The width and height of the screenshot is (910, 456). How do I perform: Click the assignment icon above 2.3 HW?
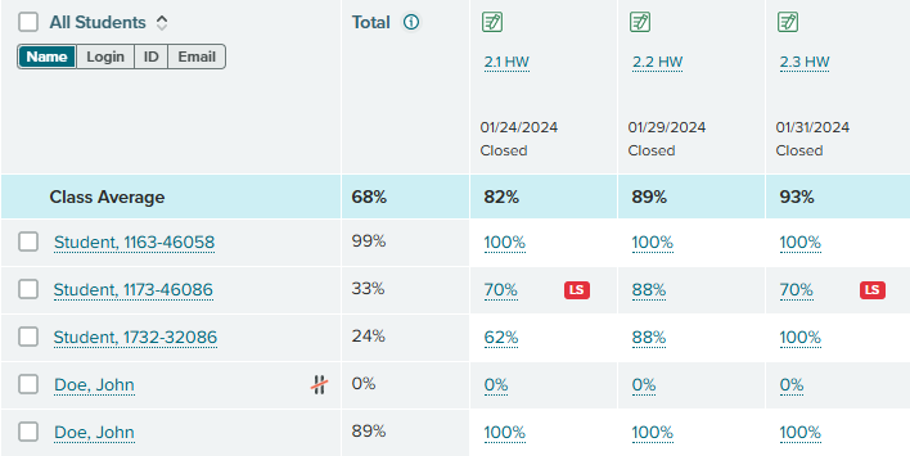(x=788, y=22)
